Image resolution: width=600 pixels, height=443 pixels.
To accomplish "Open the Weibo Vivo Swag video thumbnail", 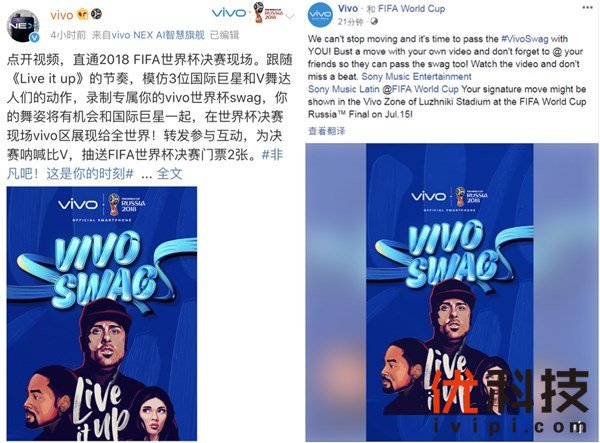I will click(102, 314).
